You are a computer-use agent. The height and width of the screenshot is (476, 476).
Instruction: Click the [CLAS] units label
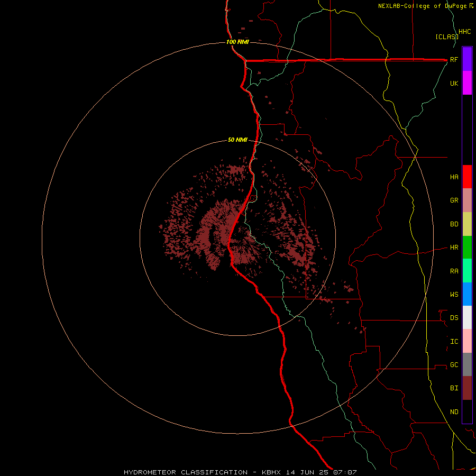click(447, 36)
